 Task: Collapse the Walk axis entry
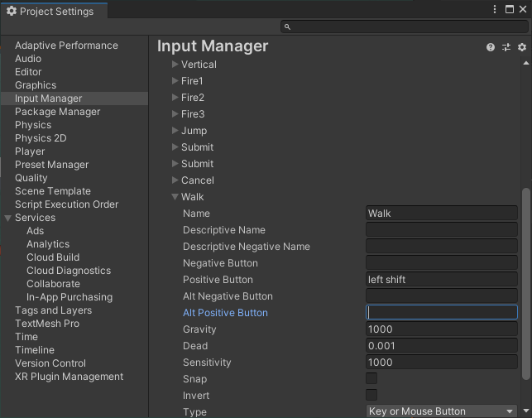tap(175, 197)
